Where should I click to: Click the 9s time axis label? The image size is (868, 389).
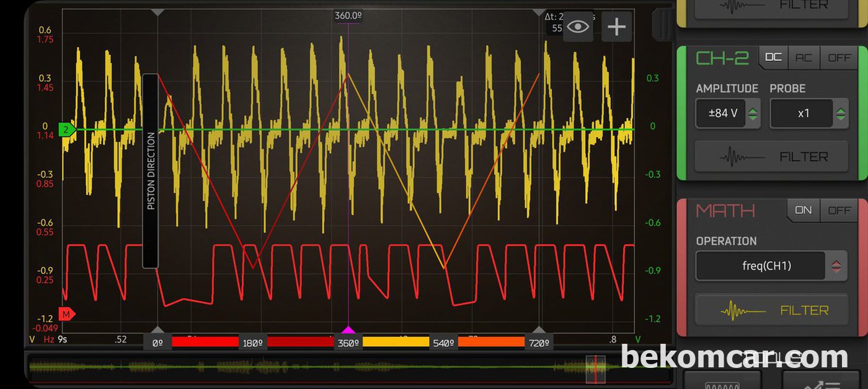[62, 339]
